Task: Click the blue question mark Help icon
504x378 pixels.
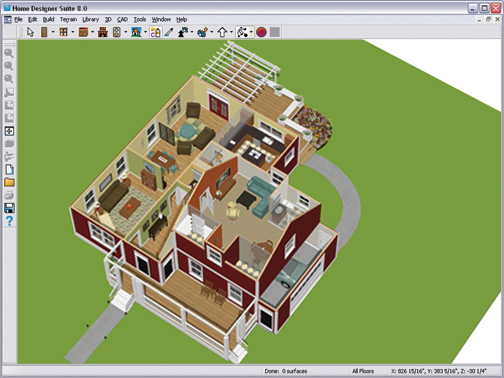Action: coord(9,221)
